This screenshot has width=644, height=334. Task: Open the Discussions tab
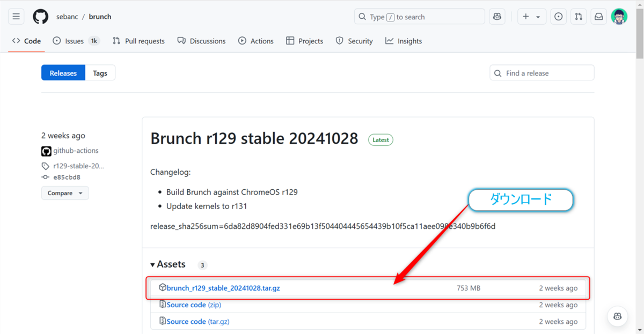coord(201,41)
